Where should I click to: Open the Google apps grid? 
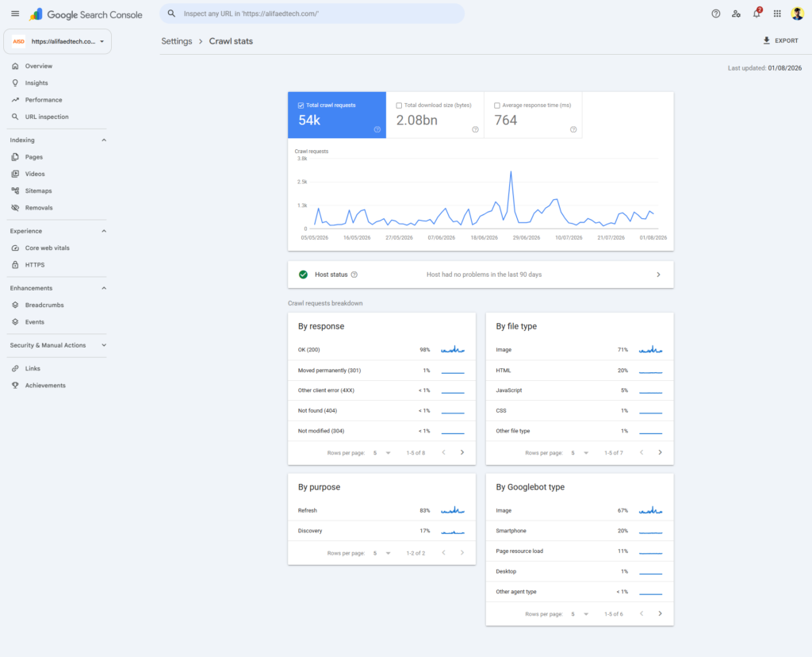[x=777, y=14]
